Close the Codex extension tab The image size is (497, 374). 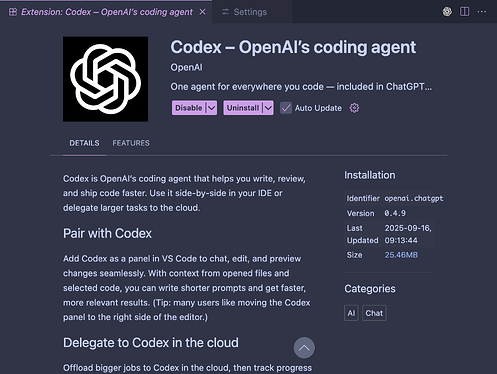click(x=202, y=12)
